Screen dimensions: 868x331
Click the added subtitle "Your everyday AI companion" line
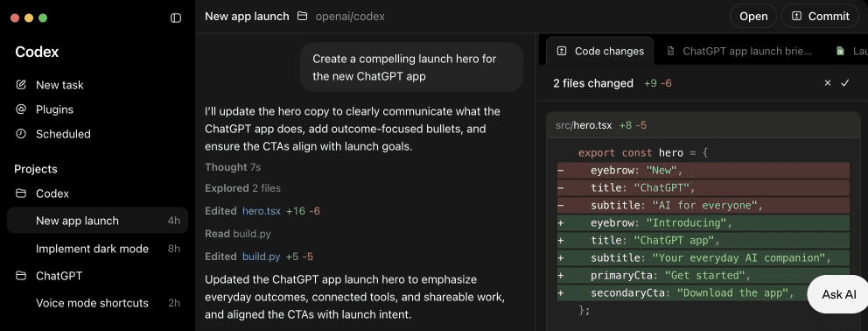(x=703, y=257)
